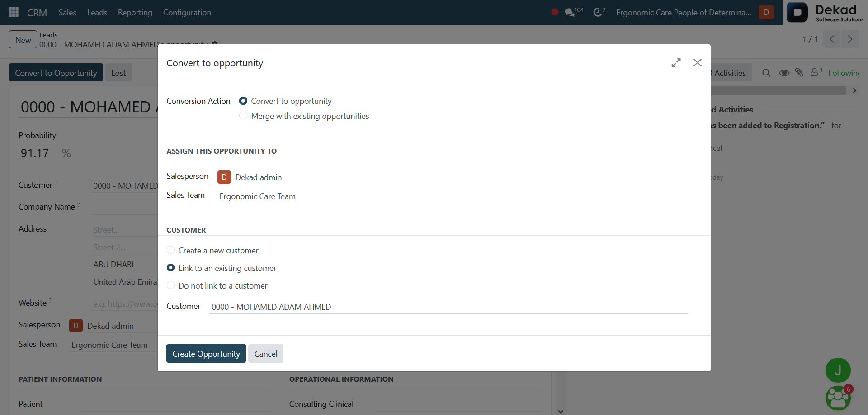Click the Cancel button in the dialog
Image resolution: width=868 pixels, height=415 pixels.
[x=266, y=354]
